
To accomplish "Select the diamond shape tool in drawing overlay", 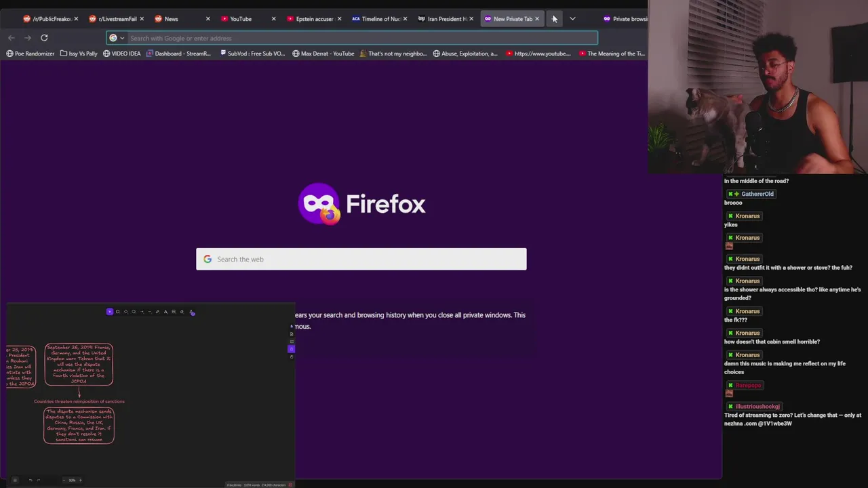I will coord(125,312).
